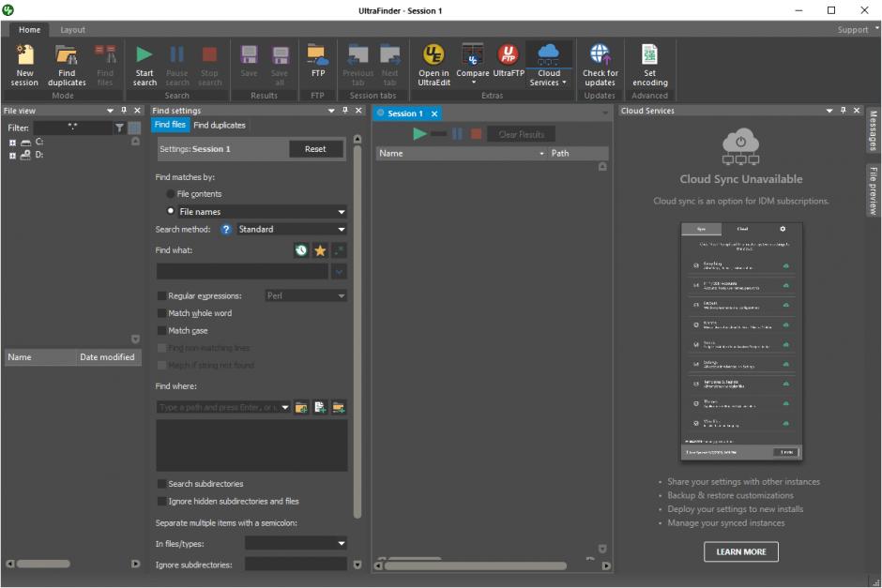Click the Reset settings button
The height and width of the screenshot is (588, 882).
click(x=315, y=149)
